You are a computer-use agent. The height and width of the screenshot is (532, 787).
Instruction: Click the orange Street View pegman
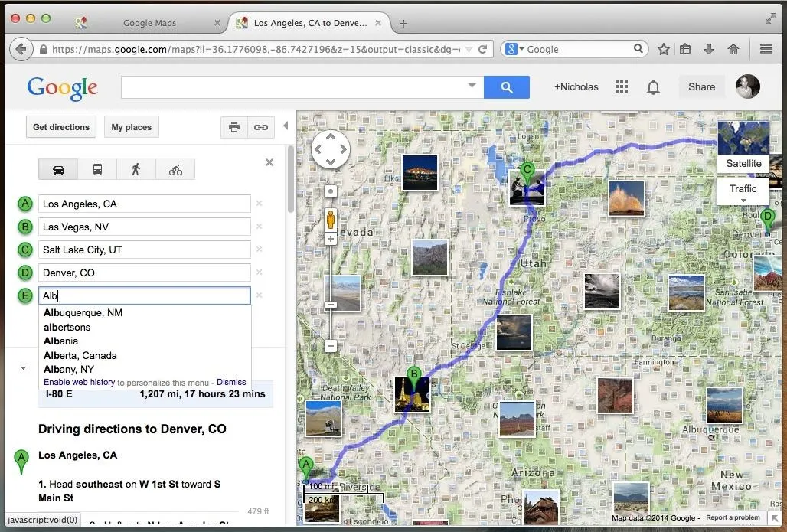tap(330, 220)
